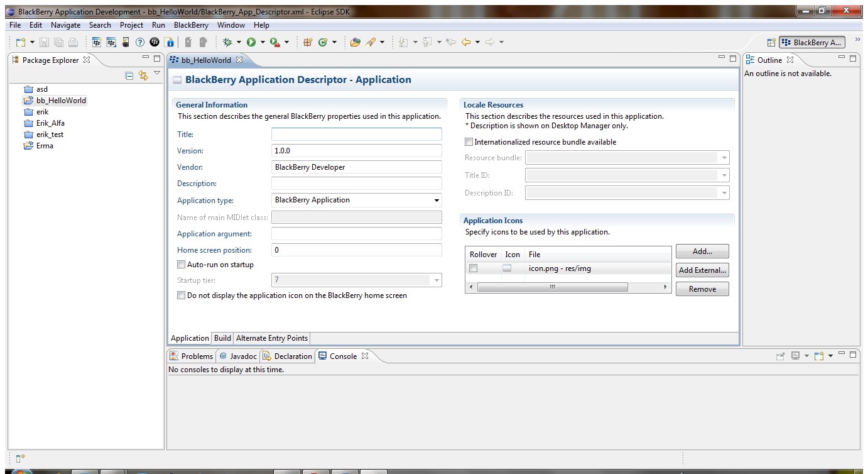Click the Print toolbar icon
Viewport: 868px width, 474px height.
[x=73, y=42]
